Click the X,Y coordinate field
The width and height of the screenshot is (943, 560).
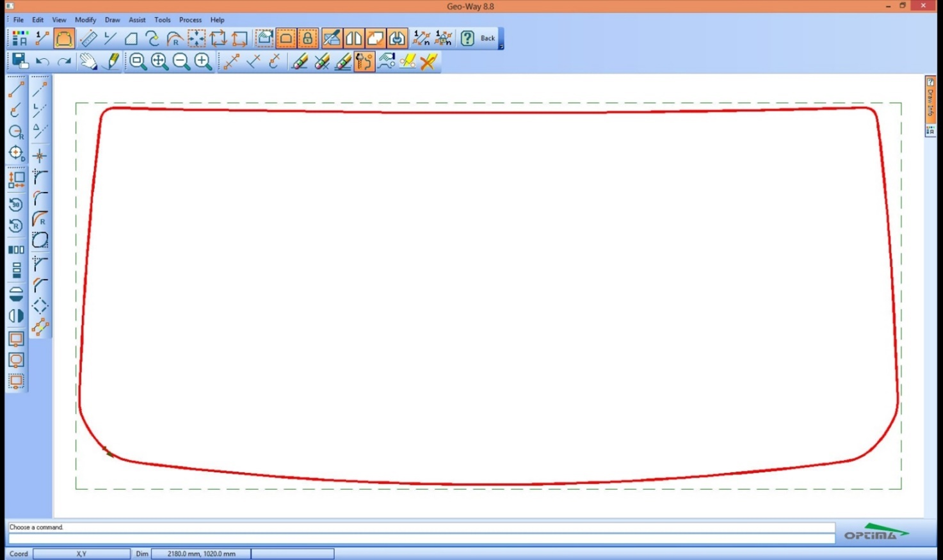81,554
